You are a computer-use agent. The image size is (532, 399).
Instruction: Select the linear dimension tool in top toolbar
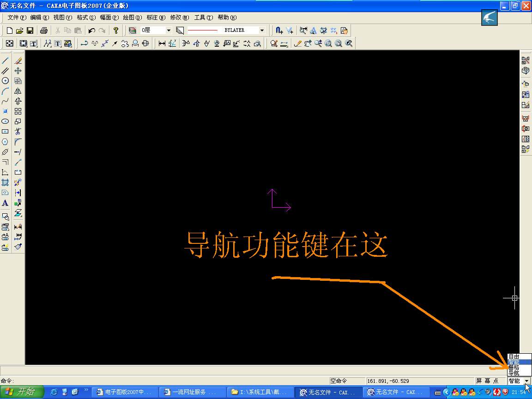tap(162, 43)
